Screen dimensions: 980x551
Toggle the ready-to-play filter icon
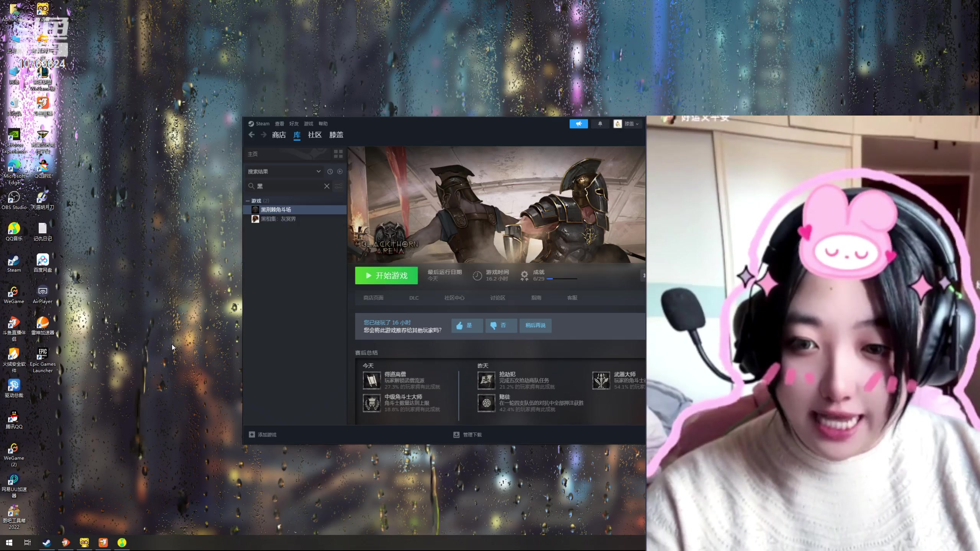coord(340,171)
